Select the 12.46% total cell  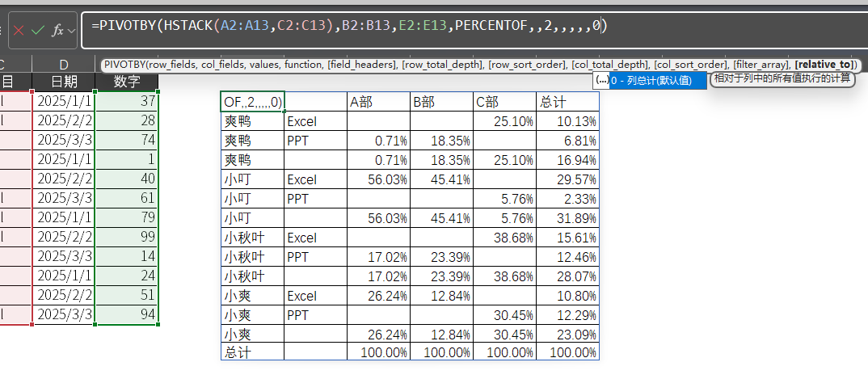point(568,256)
